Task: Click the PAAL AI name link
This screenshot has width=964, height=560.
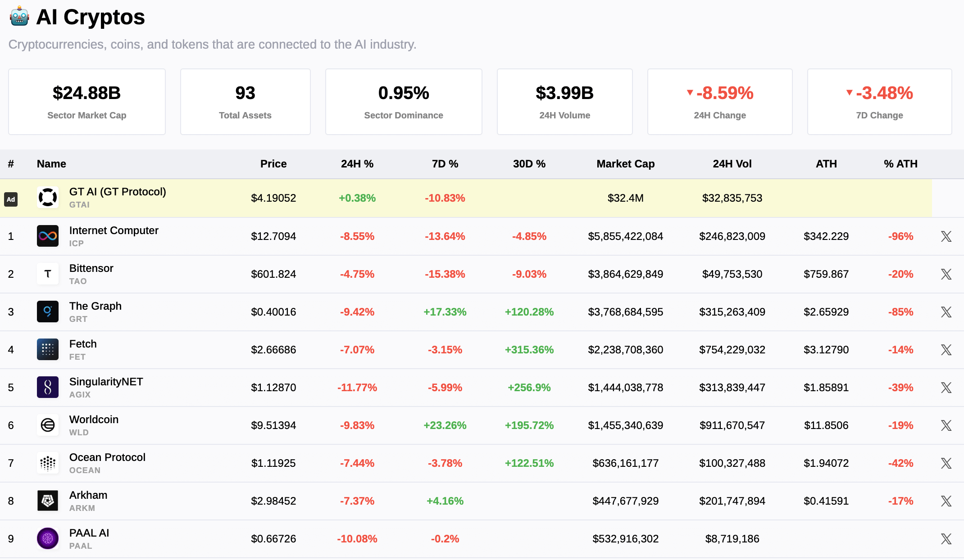Action: coord(89,533)
